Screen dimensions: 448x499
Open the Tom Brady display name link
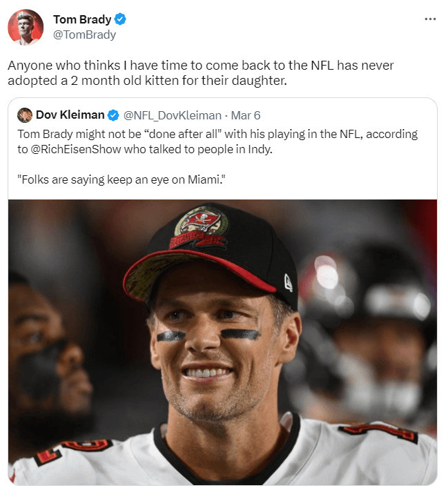82,19
